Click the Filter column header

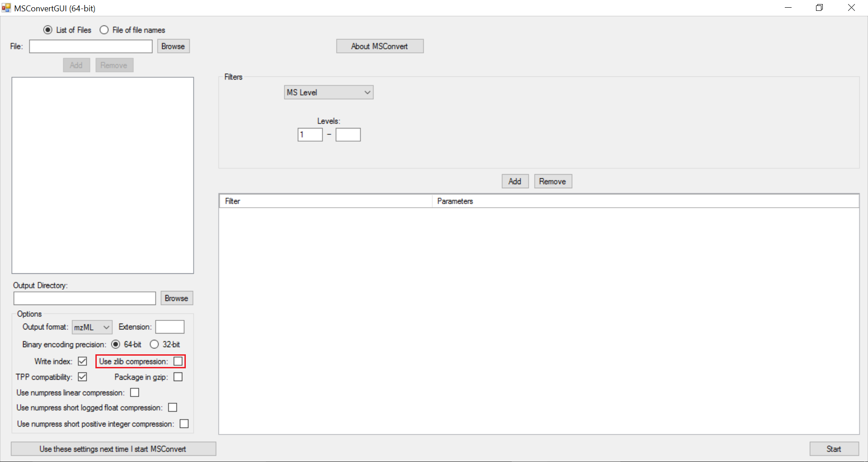tap(325, 201)
